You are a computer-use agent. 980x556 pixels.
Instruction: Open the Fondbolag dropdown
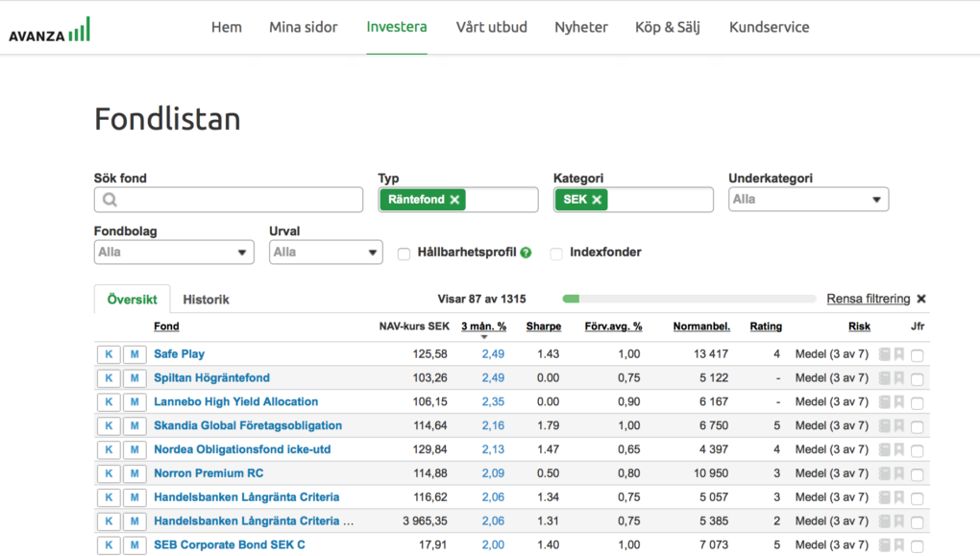174,253
